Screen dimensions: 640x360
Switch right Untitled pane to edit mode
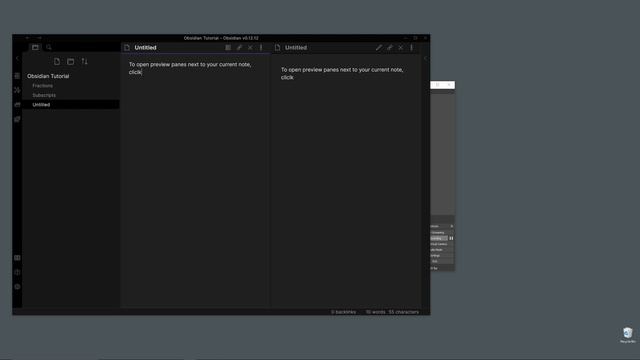[379, 47]
